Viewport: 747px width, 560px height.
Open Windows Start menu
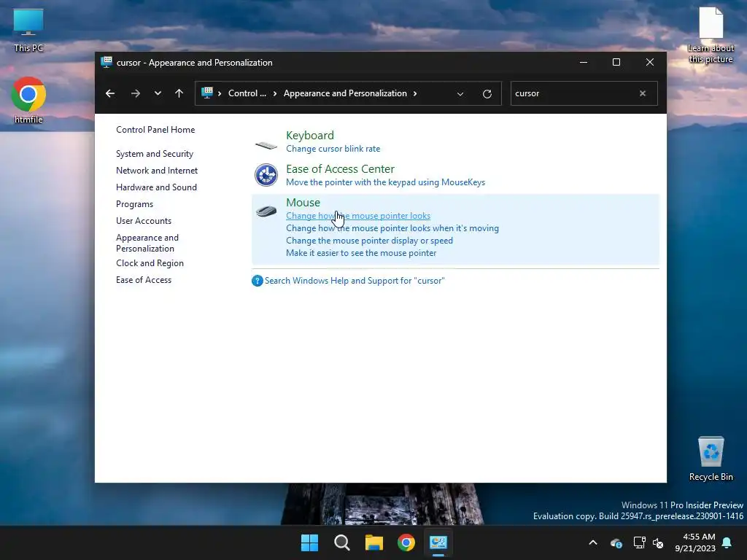tap(309, 542)
